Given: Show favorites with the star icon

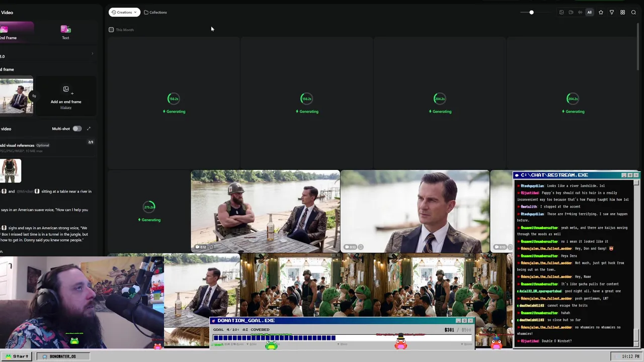Looking at the screenshot, I should (601, 12).
